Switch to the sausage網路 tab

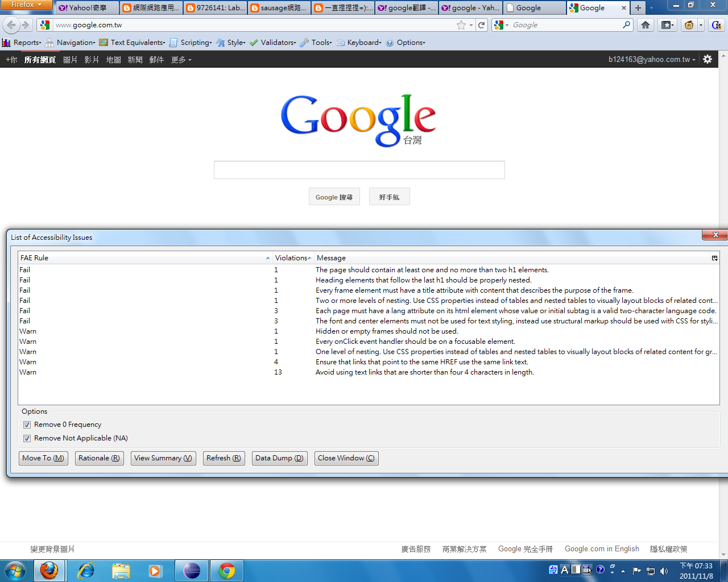click(x=279, y=8)
